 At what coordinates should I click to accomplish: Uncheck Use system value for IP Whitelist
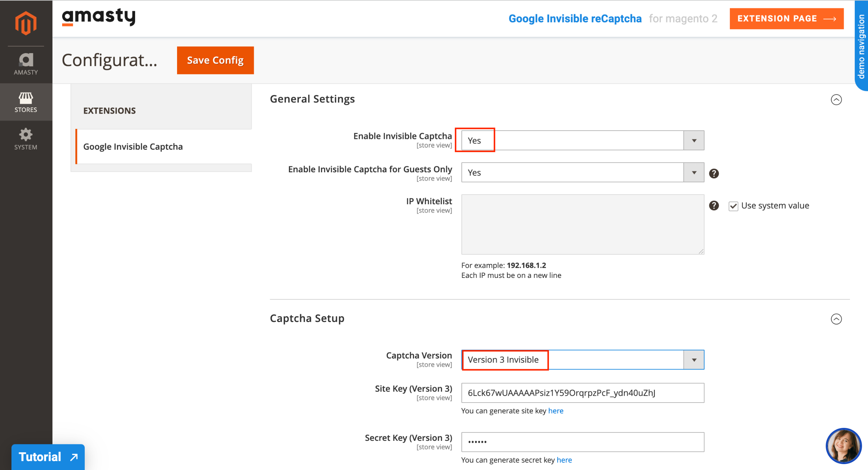pyautogui.click(x=733, y=206)
